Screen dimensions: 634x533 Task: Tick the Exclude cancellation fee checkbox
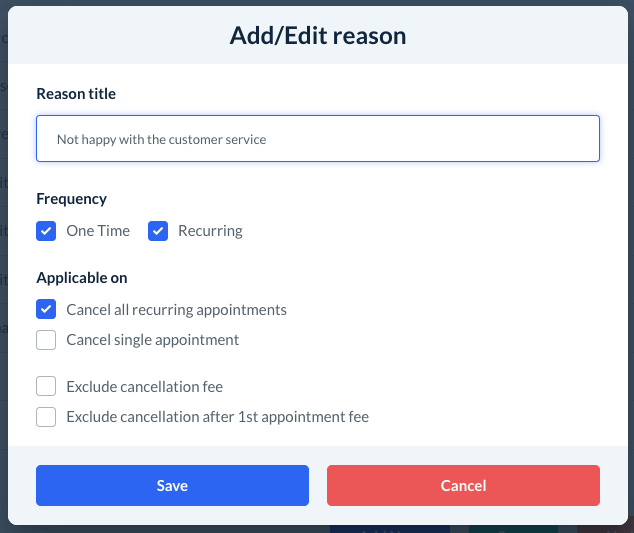[x=46, y=386]
